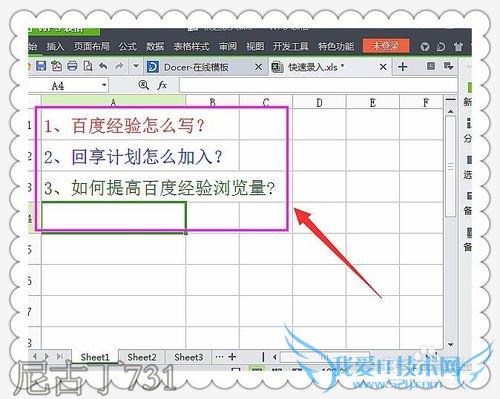Close the 快速录入.xls tab
This screenshot has height=399, width=500.
383,67
